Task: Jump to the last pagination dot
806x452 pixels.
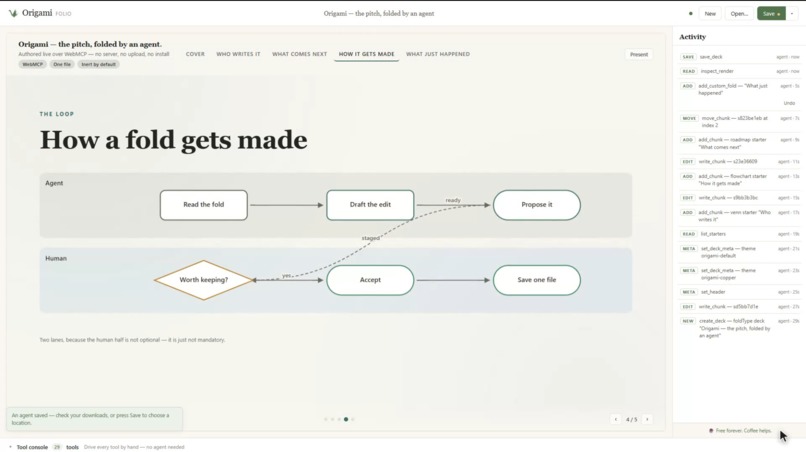Action: pyautogui.click(x=353, y=420)
